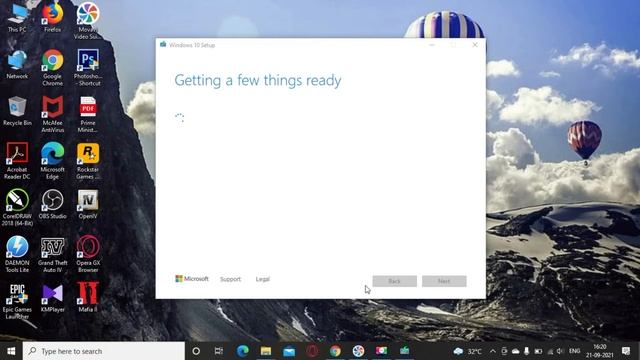Screen dimensions: 640x360
Task: Open the Mail app on taskbar
Action: click(289, 351)
